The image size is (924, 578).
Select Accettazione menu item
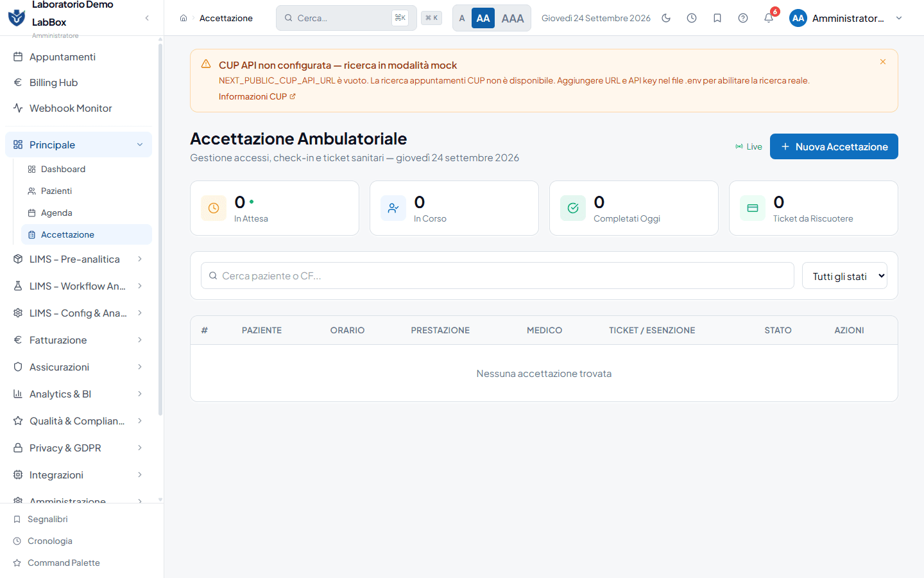click(87, 234)
